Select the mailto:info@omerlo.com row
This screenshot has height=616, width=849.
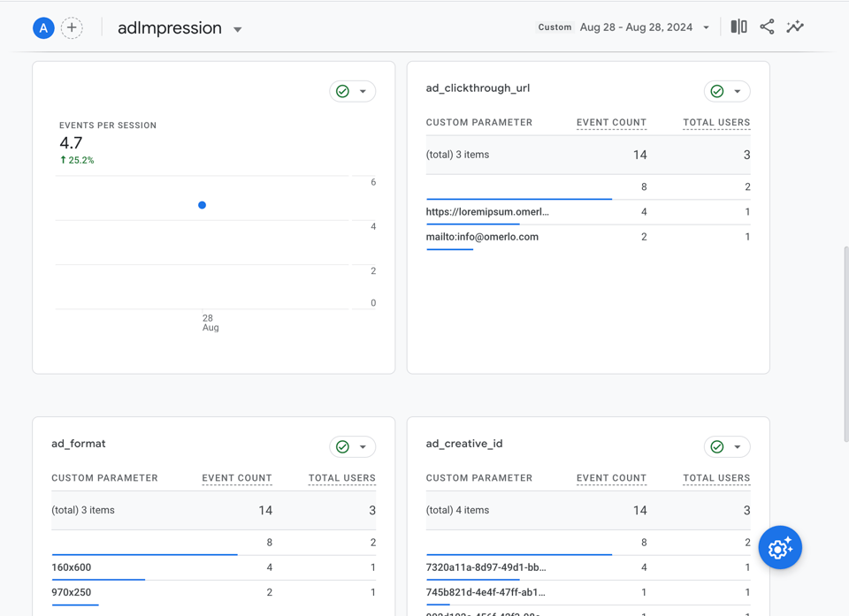point(588,237)
